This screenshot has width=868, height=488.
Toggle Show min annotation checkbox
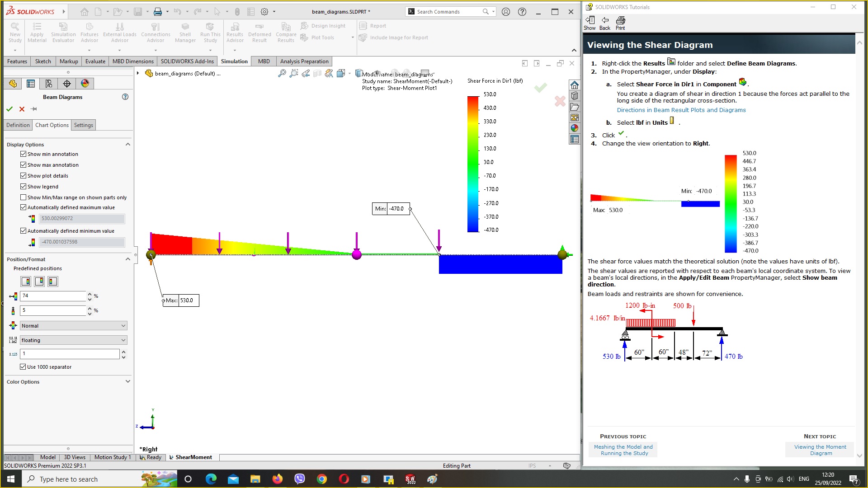23,154
